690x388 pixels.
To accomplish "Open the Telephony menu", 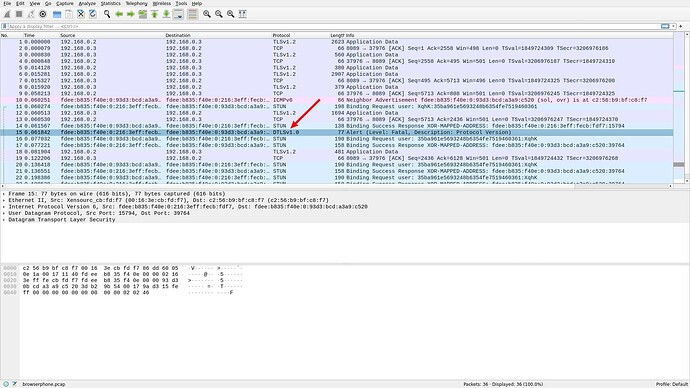I will click(x=137, y=4).
